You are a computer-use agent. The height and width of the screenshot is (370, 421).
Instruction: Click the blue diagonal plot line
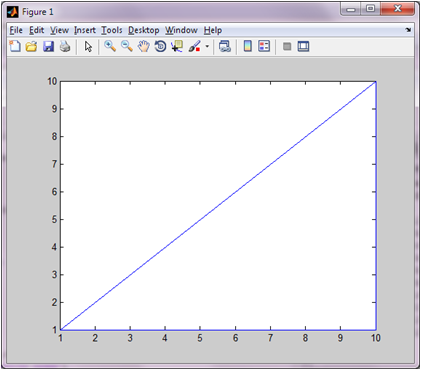point(218,206)
